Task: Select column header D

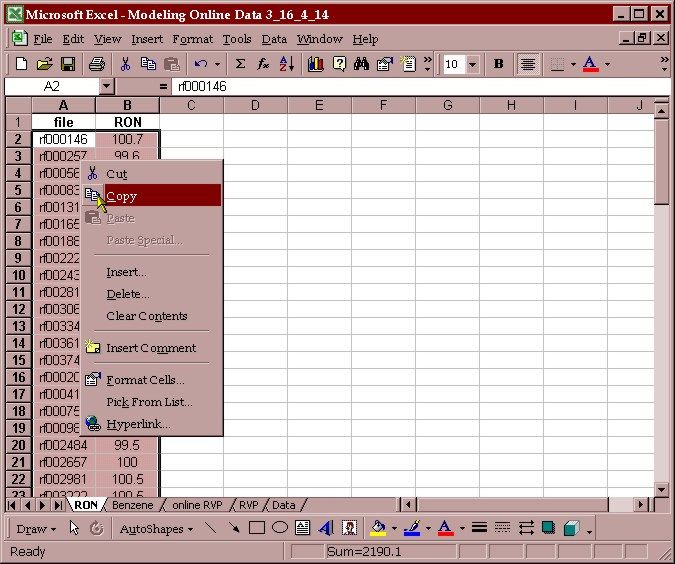Action: (x=255, y=105)
